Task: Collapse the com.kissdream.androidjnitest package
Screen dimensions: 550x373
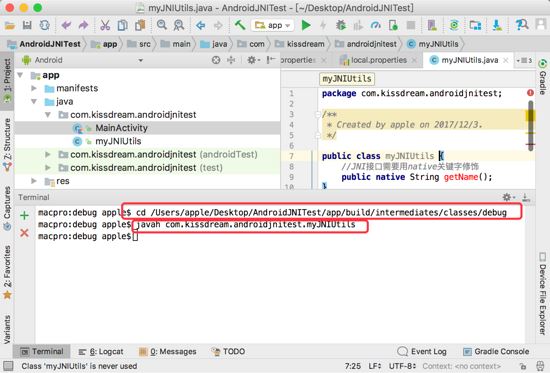Action: coord(48,115)
